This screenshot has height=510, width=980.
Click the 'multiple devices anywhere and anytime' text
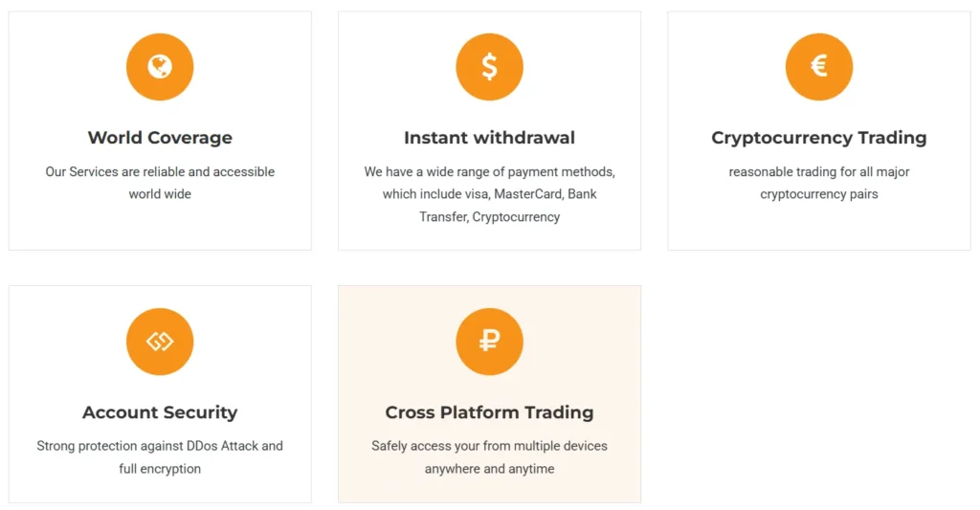[489, 457]
